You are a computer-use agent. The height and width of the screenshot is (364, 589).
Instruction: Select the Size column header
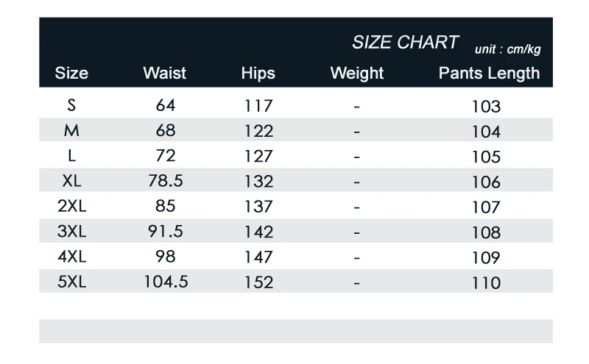[71, 73]
